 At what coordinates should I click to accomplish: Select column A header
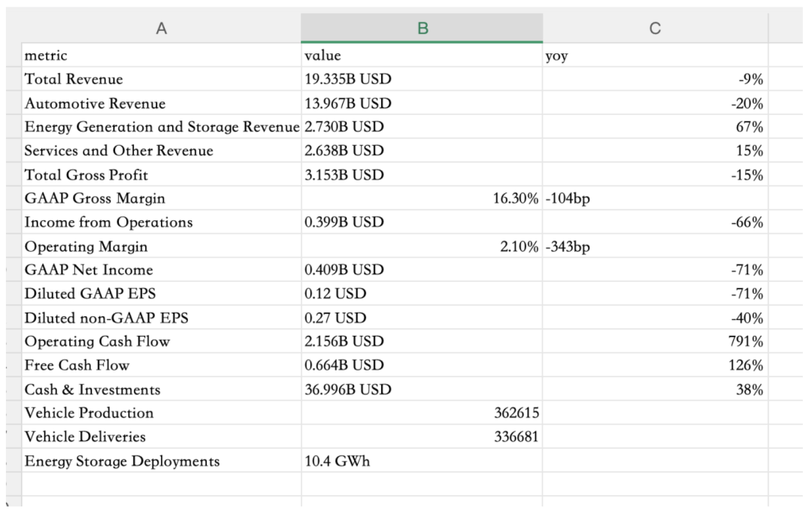[161, 29]
